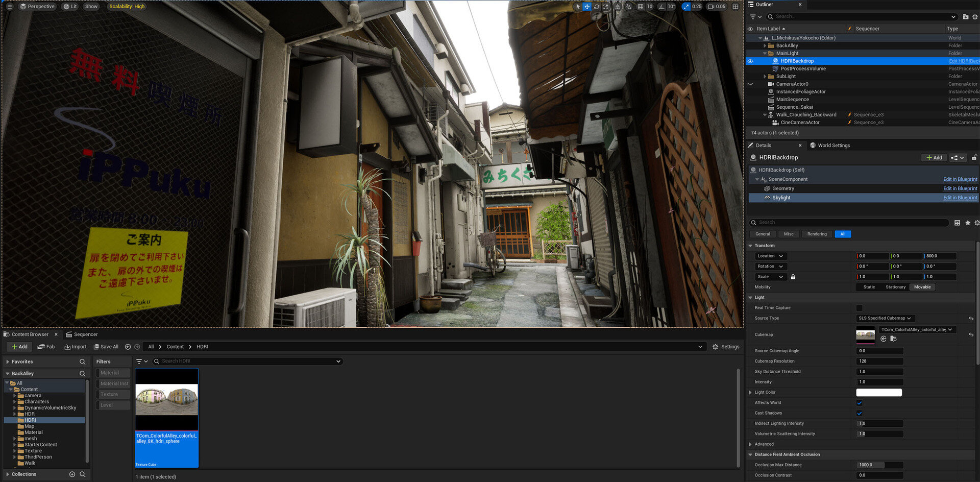Uncheck the Cast Shadows checkbox
Screen dimensions: 980x482
click(859, 413)
